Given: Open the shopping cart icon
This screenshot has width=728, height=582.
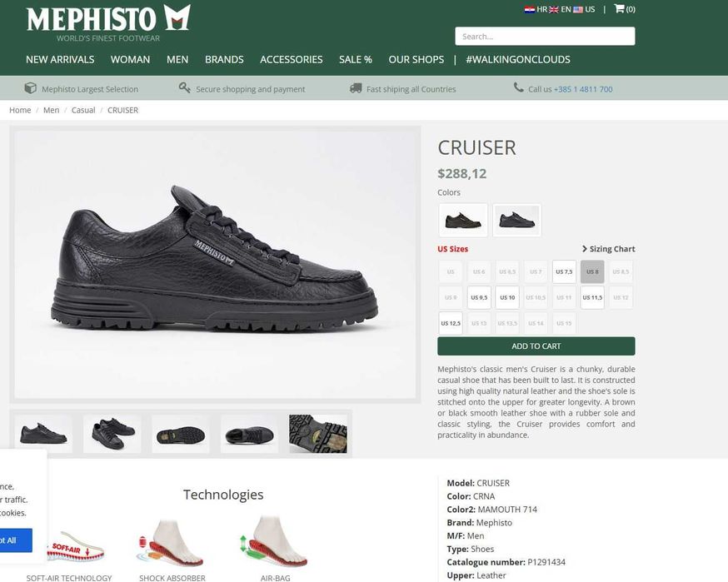Looking at the screenshot, I should [x=619, y=8].
